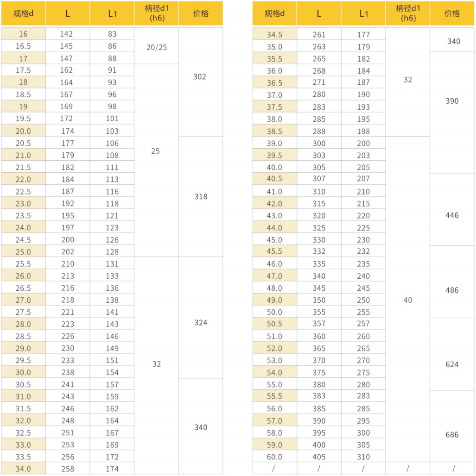Viewport: 476px width, 476px height.
Task: Select the L value 405 cell
Action: [x=319, y=457]
